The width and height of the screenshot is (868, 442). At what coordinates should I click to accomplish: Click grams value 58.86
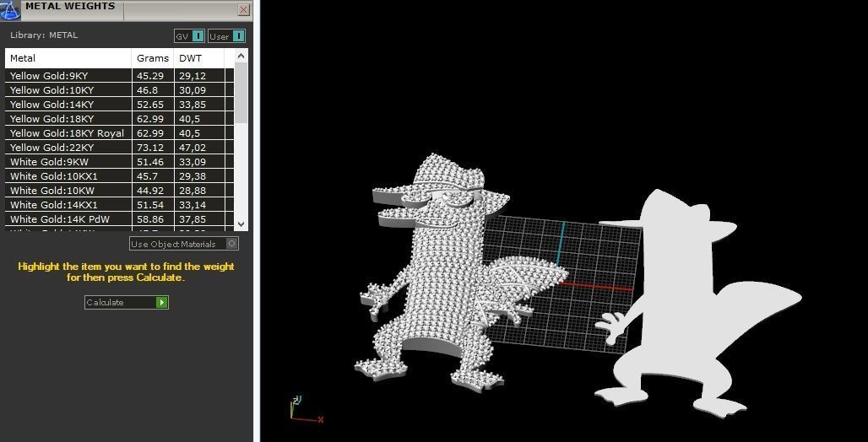[x=150, y=219]
